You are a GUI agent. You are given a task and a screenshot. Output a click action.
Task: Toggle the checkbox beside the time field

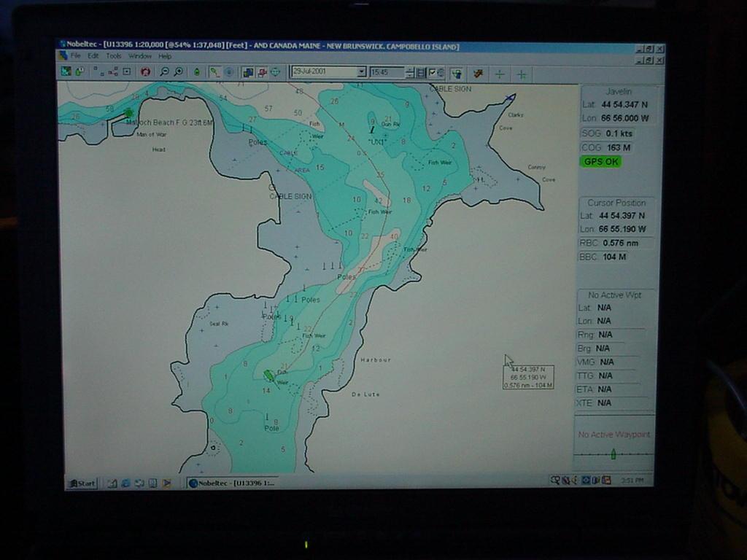[432, 72]
